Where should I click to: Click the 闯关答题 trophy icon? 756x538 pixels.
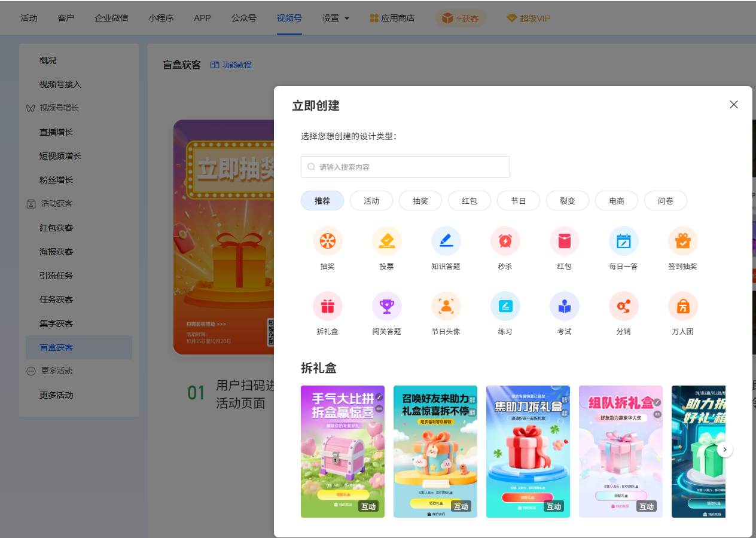(386, 307)
